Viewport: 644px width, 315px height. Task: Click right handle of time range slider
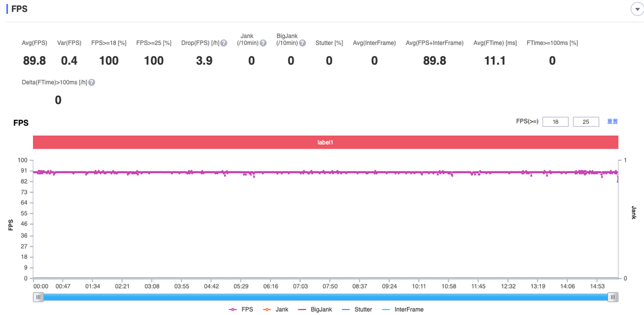click(x=613, y=297)
